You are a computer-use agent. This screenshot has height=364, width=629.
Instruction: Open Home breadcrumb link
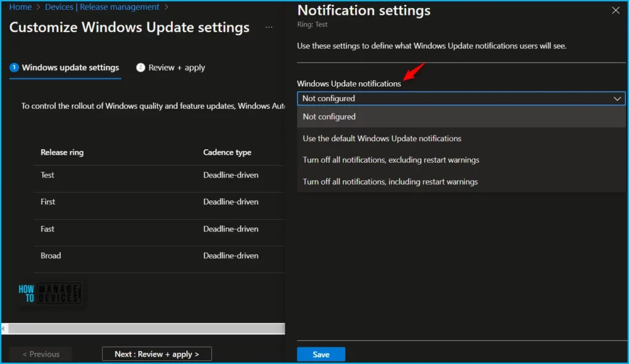pos(20,7)
